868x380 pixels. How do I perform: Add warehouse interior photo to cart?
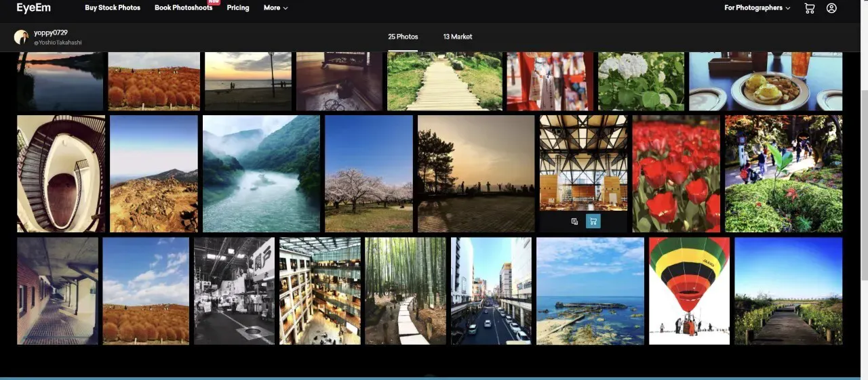pyautogui.click(x=593, y=221)
